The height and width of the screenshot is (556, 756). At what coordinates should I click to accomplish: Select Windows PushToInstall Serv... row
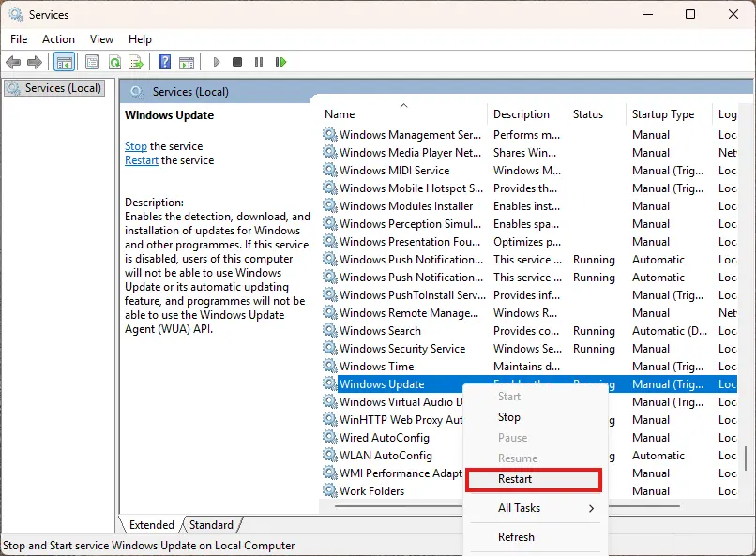[x=528, y=295]
